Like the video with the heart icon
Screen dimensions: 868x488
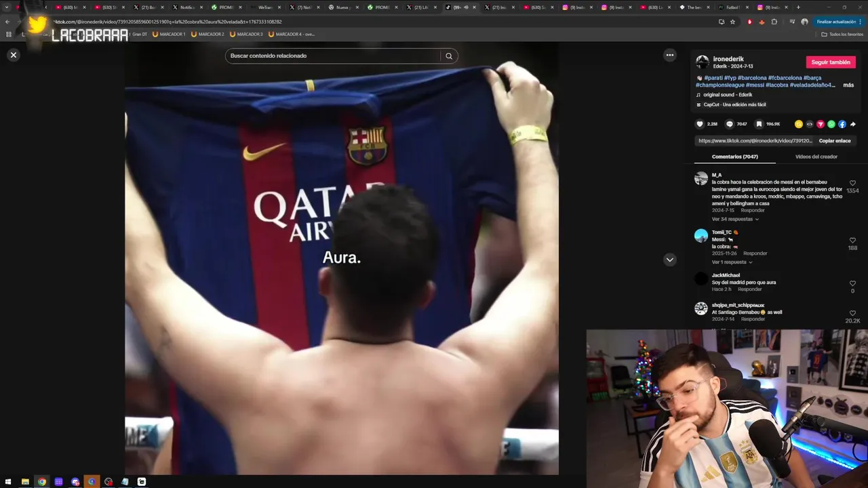(700, 124)
